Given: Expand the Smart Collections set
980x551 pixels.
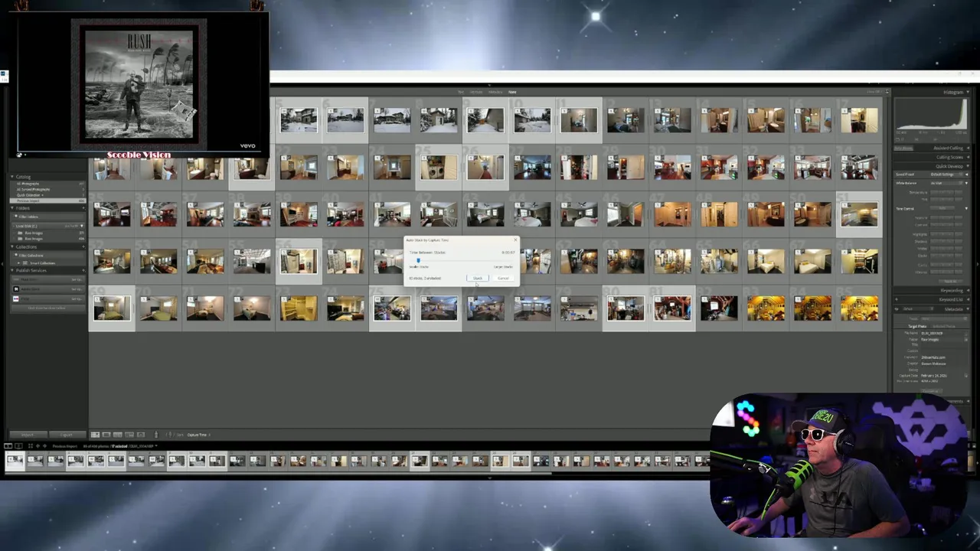Looking at the screenshot, I should tap(18, 262).
